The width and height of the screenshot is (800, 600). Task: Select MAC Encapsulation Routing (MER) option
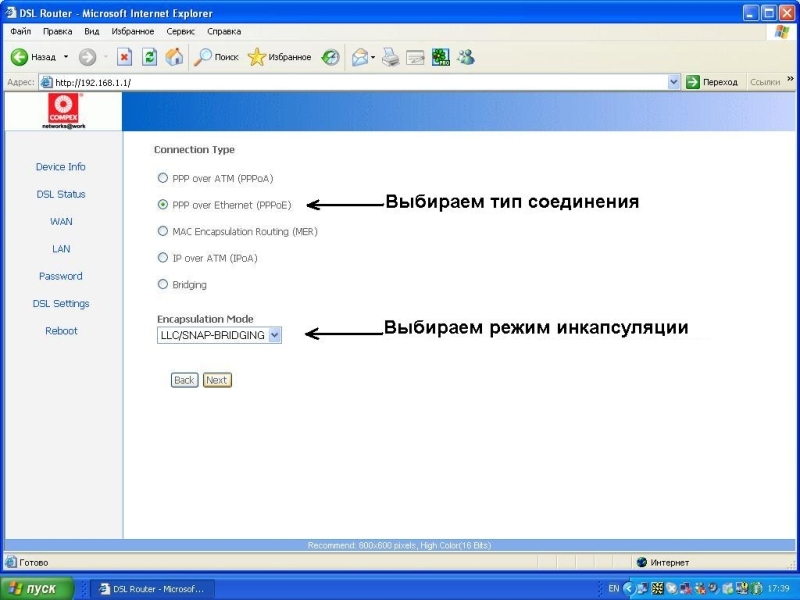coord(163,231)
